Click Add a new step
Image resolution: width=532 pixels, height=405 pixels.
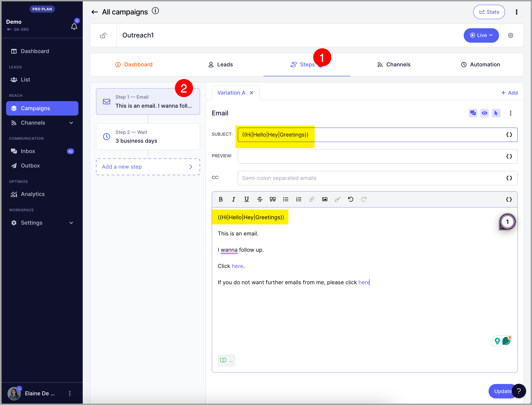point(148,167)
